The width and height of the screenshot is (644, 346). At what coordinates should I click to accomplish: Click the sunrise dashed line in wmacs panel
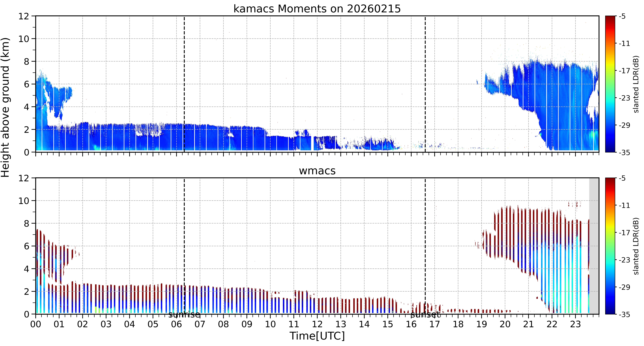point(184,246)
